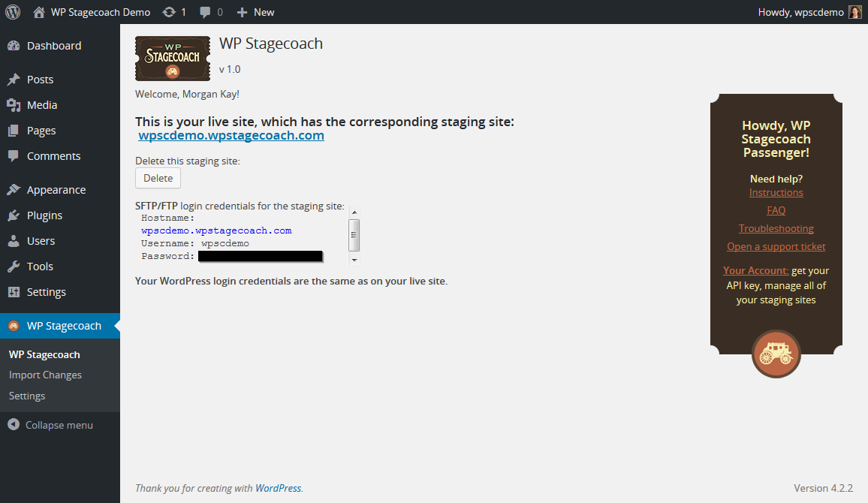Click the plus icon for New

pos(242,12)
